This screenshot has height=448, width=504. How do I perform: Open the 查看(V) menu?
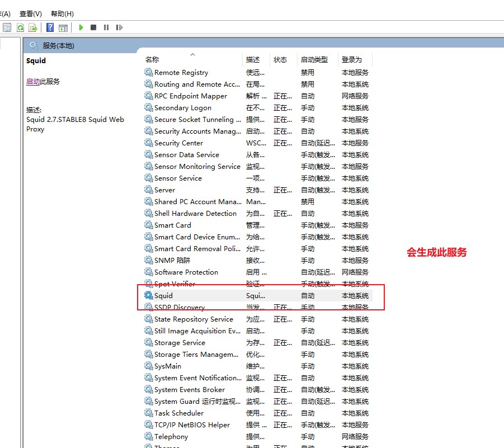(30, 13)
